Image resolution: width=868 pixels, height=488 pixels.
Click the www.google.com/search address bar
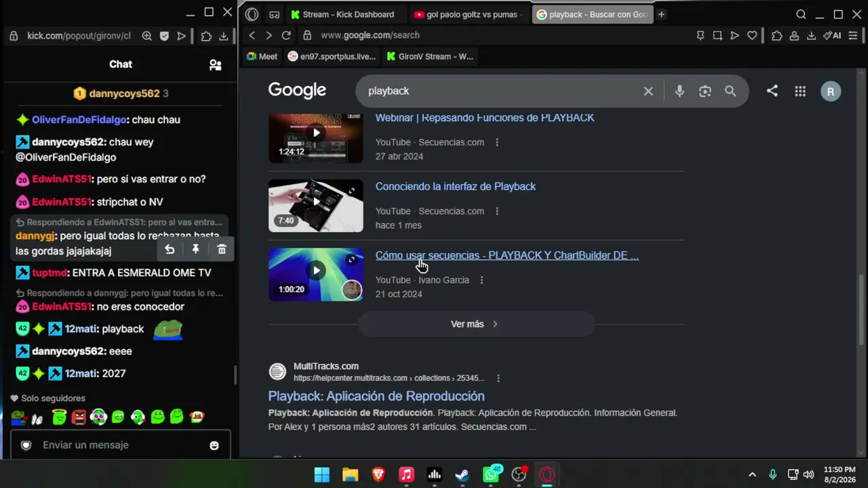pyautogui.click(x=370, y=35)
